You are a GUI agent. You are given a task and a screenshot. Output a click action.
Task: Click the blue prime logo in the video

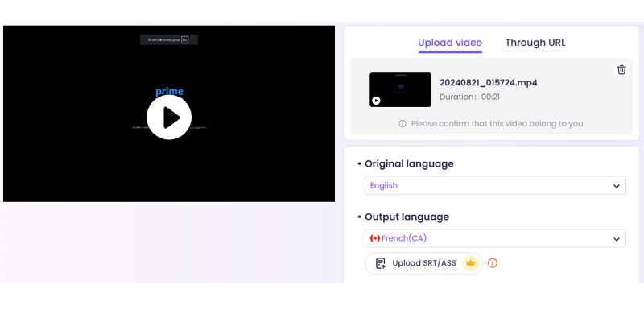click(x=169, y=91)
